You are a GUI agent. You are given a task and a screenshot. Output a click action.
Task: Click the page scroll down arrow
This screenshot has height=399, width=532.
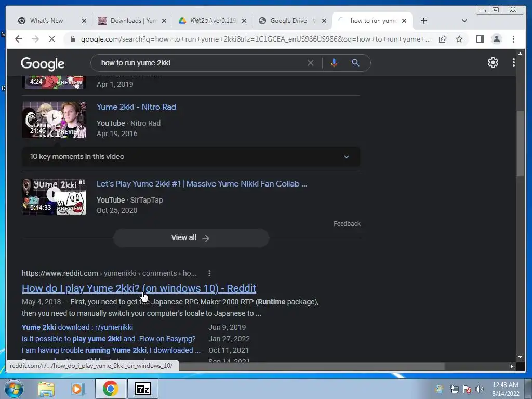pos(520,357)
